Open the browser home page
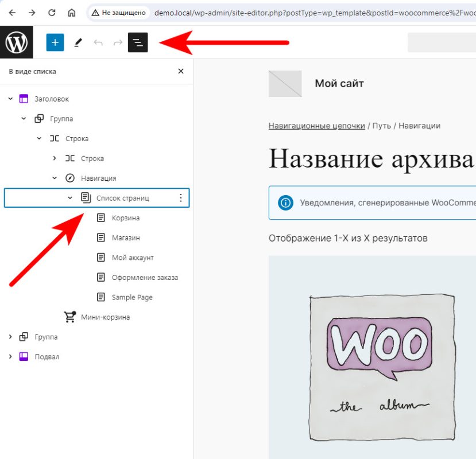 [72, 13]
